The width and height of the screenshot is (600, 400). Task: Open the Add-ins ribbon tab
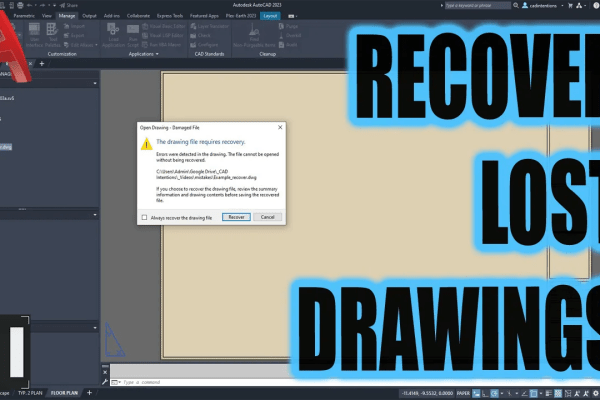tap(112, 16)
